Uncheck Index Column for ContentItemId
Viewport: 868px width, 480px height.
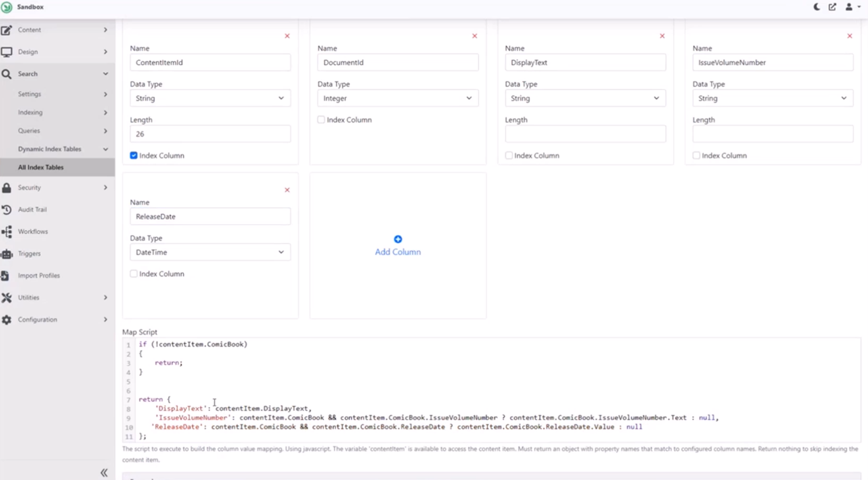pos(134,156)
